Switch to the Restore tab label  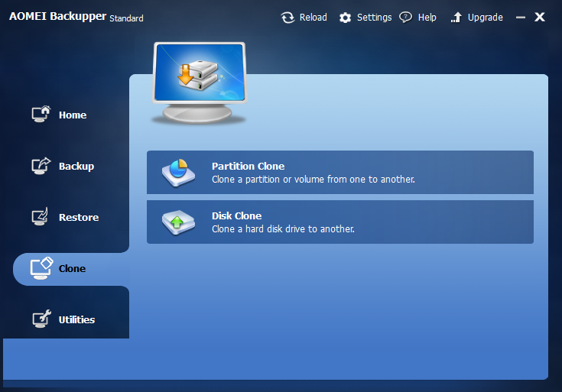[79, 218]
